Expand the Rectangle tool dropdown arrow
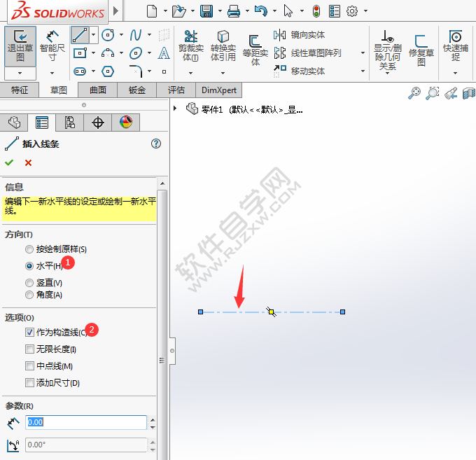Image resolution: width=476 pixels, height=460 pixels. [x=94, y=53]
